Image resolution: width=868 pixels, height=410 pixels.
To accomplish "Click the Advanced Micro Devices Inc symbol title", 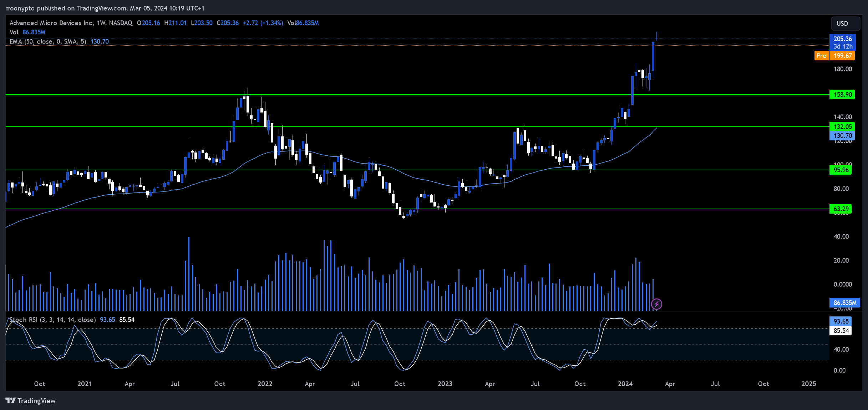I will [52, 23].
